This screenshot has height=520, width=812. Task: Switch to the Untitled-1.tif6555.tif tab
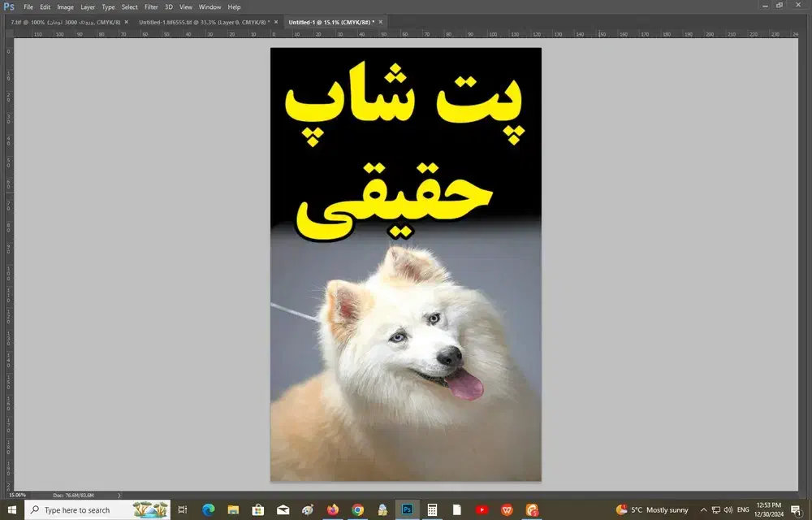coord(203,22)
